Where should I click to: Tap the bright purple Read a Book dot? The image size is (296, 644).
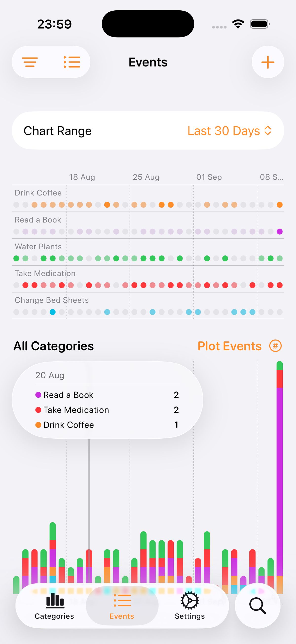click(x=279, y=232)
